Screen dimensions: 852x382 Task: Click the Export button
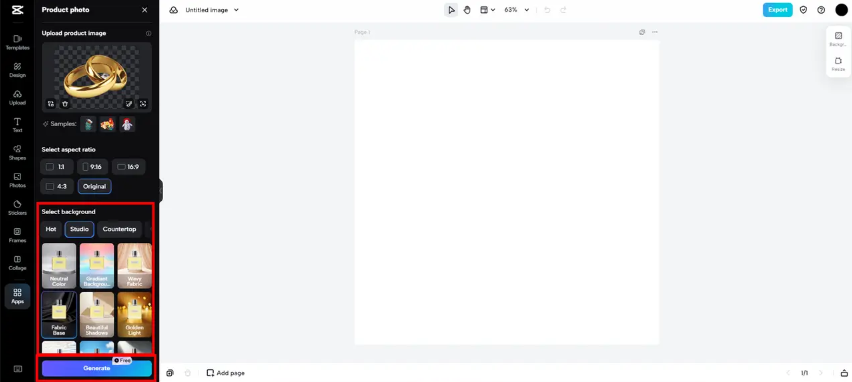[778, 10]
